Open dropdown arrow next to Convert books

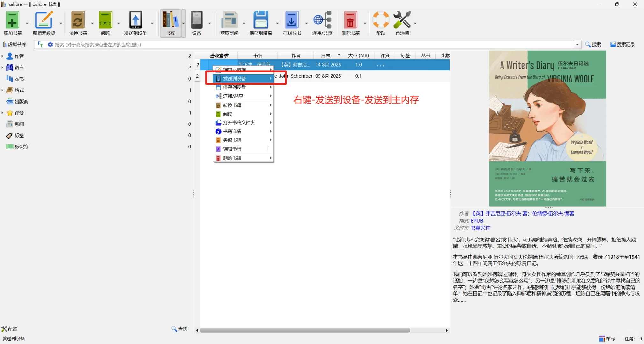coord(92,23)
